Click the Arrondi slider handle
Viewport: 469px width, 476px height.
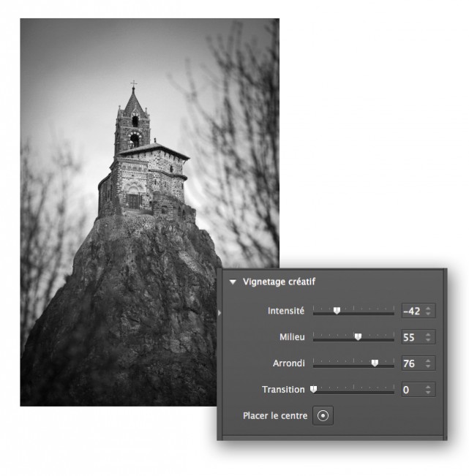click(x=375, y=363)
